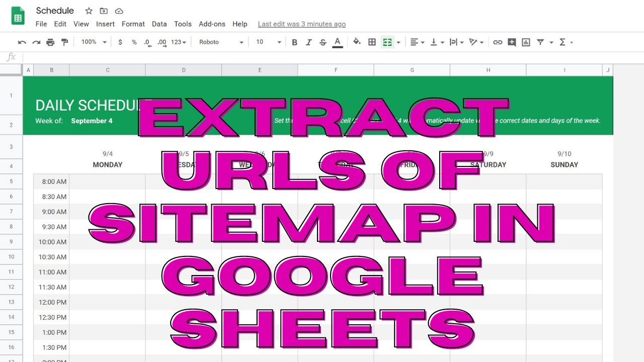Select the 9/4 date cell

pyautogui.click(x=108, y=154)
